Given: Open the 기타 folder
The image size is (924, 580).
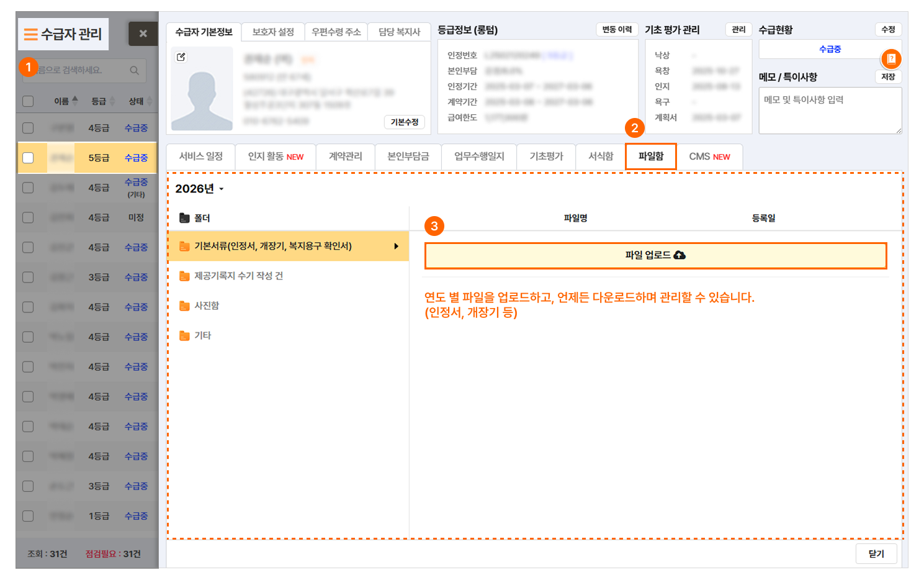Looking at the screenshot, I should click(x=202, y=335).
